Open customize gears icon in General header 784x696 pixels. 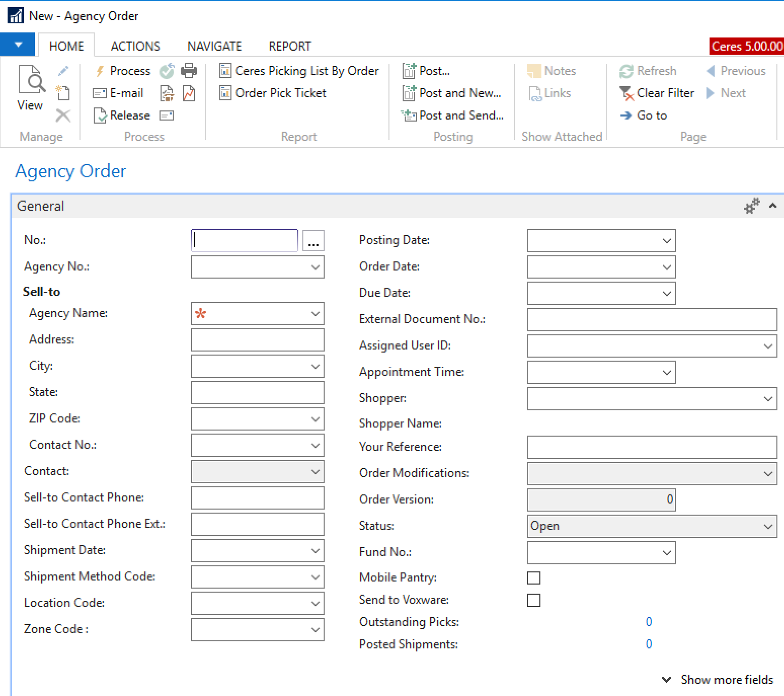click(752, 206)
